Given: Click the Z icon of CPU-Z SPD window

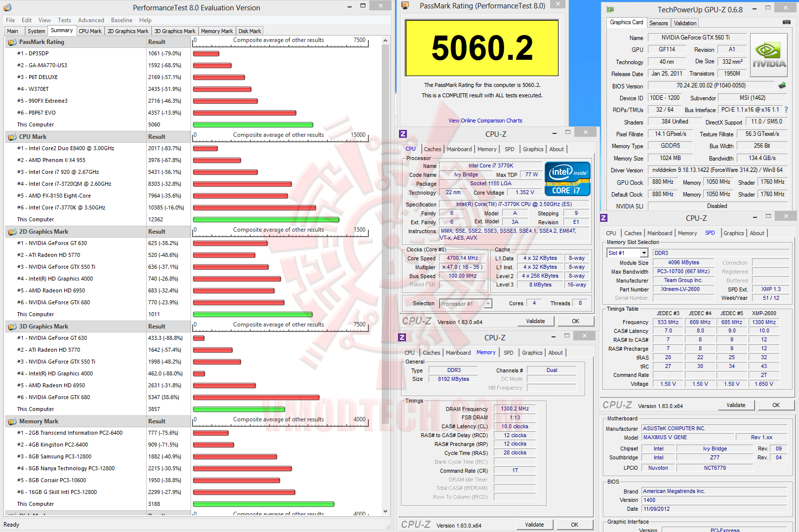Looking at the screenshot, I should [x=603, y=218].
